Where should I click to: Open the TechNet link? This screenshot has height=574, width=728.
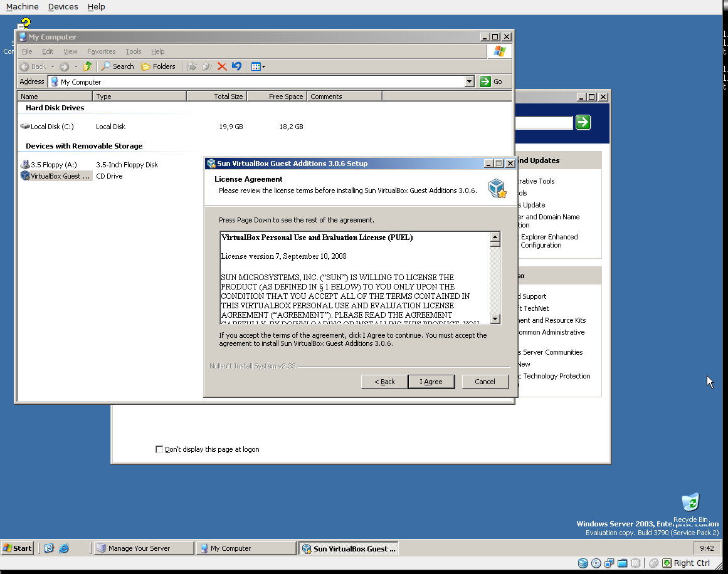pos(534,308)
